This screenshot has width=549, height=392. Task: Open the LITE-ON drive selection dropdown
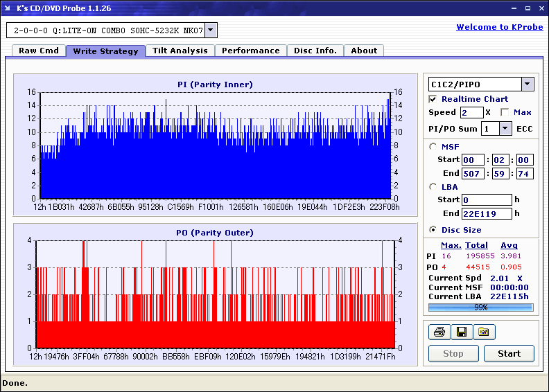click(x=211, y=30)
